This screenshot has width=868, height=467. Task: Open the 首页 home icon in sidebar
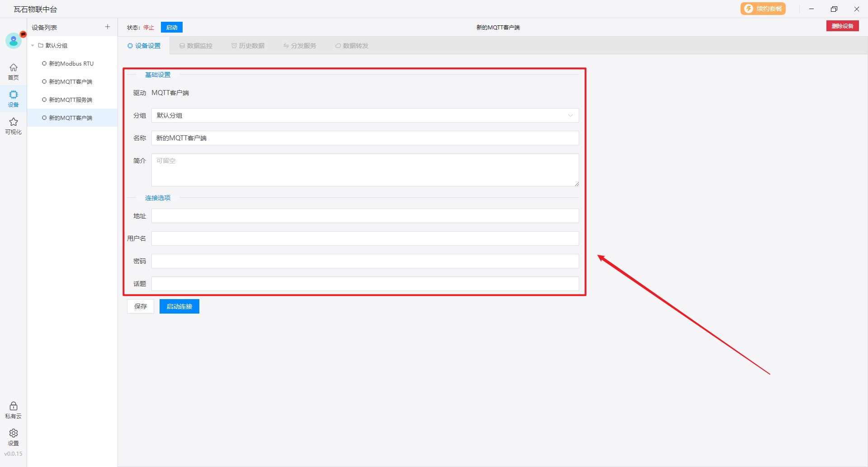tap(14, 71)
